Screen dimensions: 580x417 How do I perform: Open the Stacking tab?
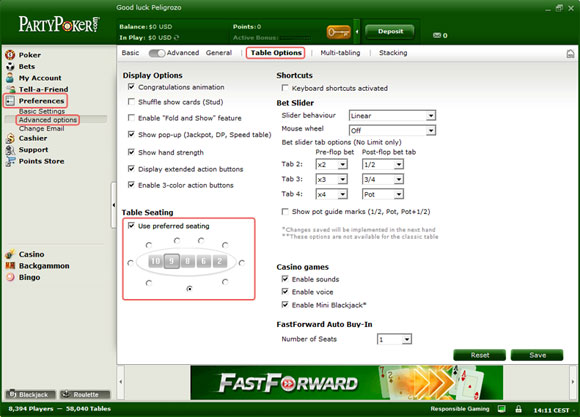click(x=393, y=53)
